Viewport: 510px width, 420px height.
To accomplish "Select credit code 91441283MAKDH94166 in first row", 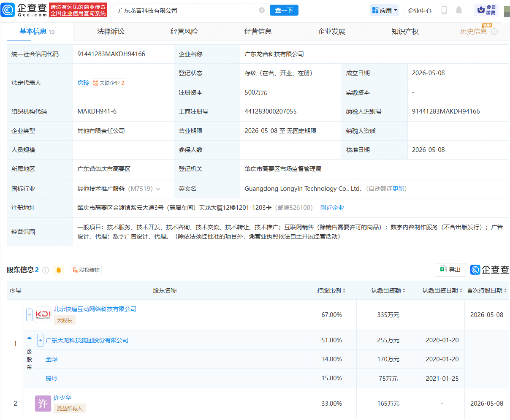I will click(x=111, y=54).
